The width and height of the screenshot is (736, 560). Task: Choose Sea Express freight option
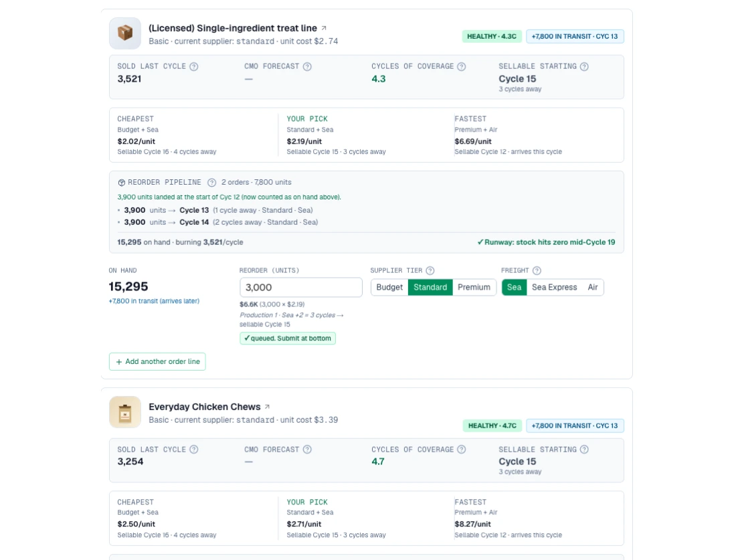(555, 287)
